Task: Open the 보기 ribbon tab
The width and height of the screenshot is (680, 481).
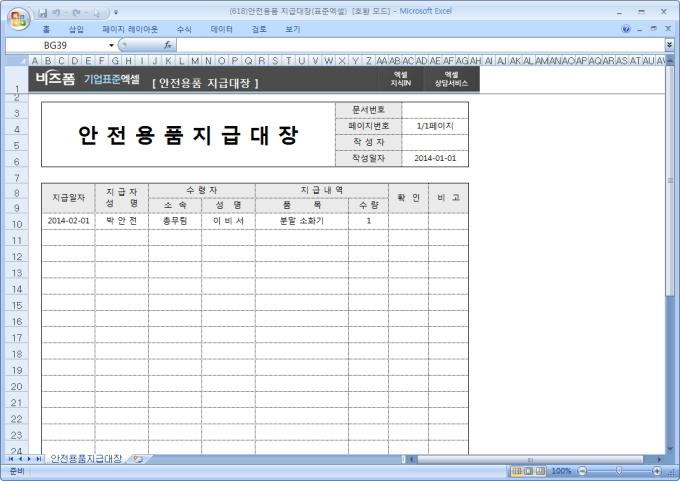Action: point(293,29)
